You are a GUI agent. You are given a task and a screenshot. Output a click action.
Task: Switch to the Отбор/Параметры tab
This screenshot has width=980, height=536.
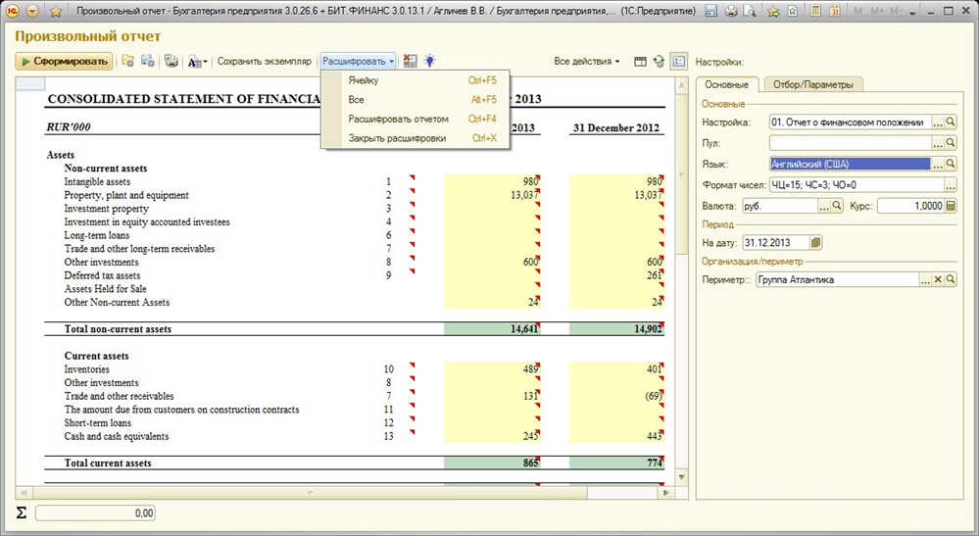coord(812,84)
